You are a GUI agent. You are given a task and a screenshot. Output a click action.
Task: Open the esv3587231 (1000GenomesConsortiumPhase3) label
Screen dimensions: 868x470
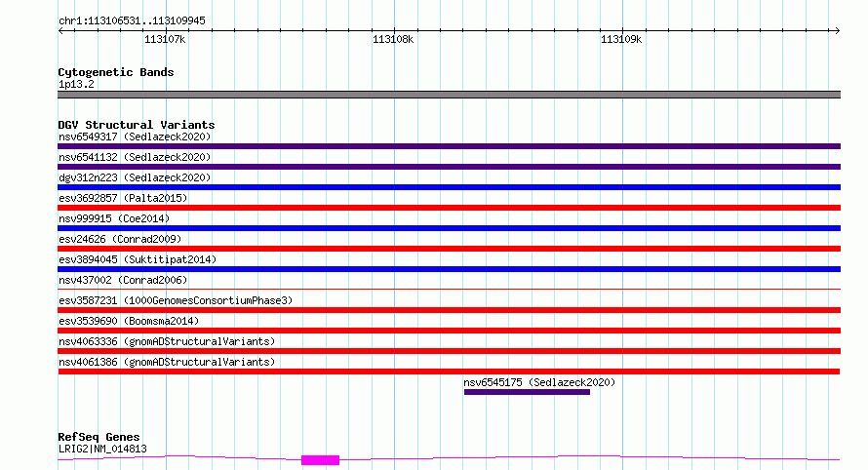pos(176,300)
